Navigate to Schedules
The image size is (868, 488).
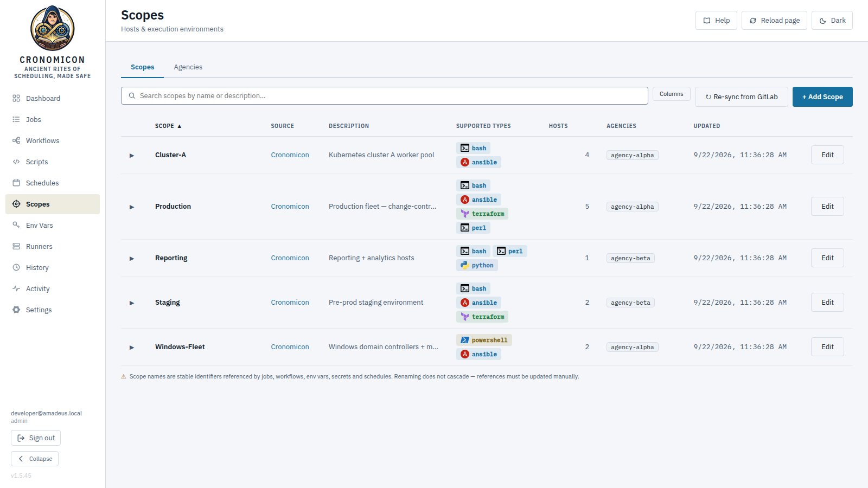coord(53,183)
